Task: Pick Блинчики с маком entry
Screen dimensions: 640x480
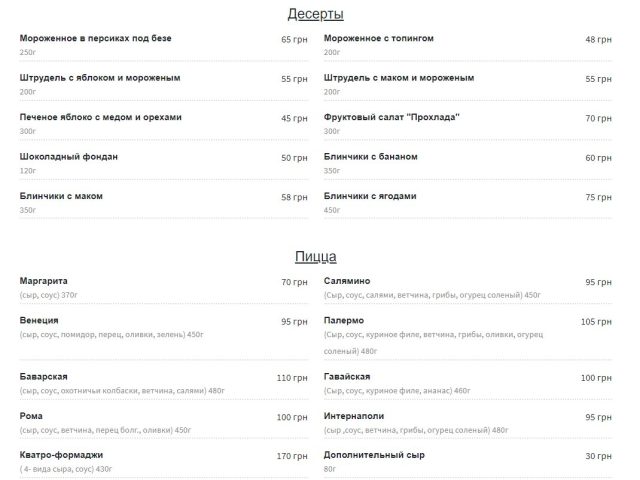Action: tap(61, 196)
